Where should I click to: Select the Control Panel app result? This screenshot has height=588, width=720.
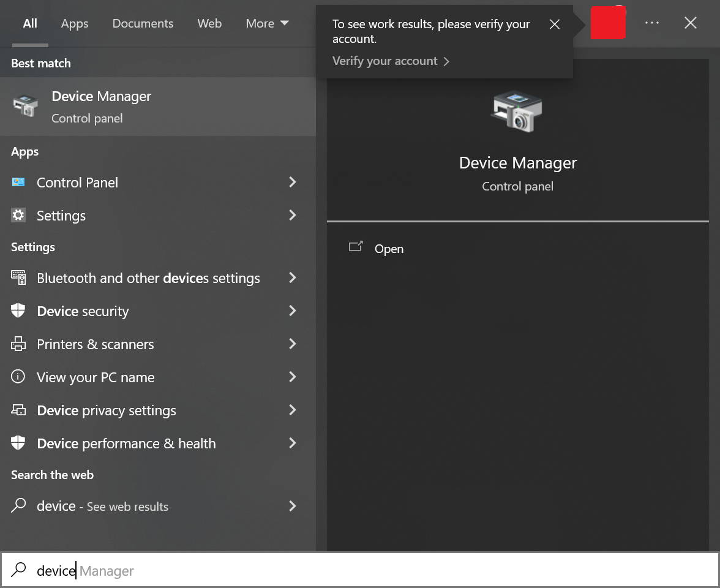click(x=157, y=183)
